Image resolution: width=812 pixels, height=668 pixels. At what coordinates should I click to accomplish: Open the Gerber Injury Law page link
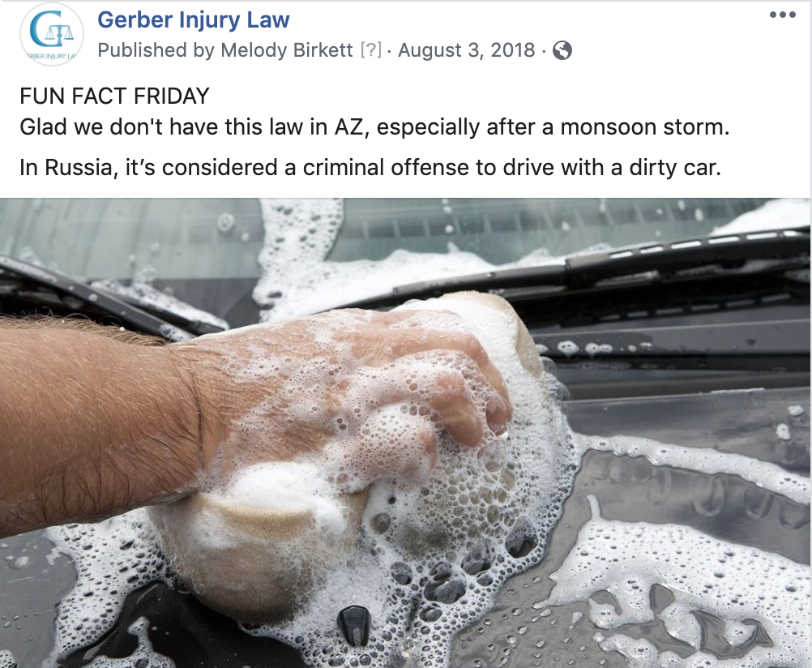[x=193, y=19]
